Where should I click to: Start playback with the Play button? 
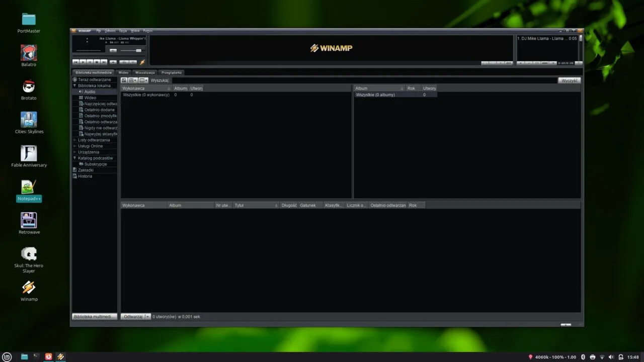[x=83, y=62]
